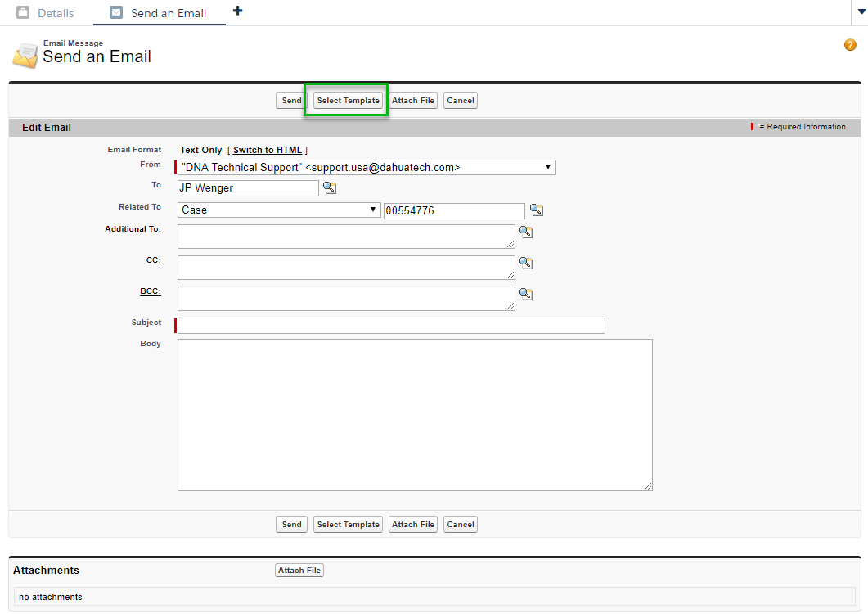Click the Subject input field
The image size is (868, 614).
pyautogui.click(x=391, y=326)
